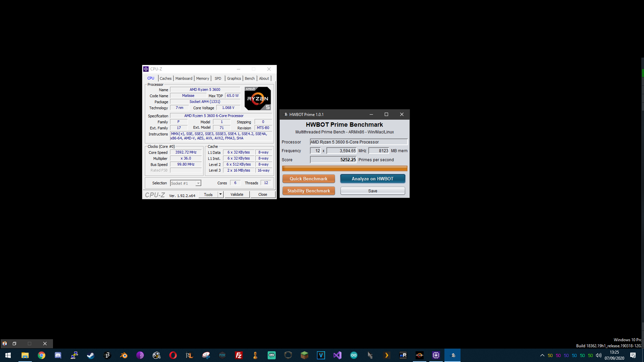Click the orange benchmark progress bar
The height and width of the screenshot is (362, 644).
[x=344, y=168]
